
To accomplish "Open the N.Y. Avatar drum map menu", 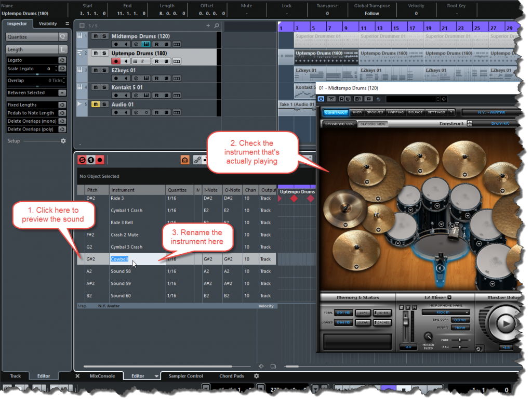I will click(109, 306).
